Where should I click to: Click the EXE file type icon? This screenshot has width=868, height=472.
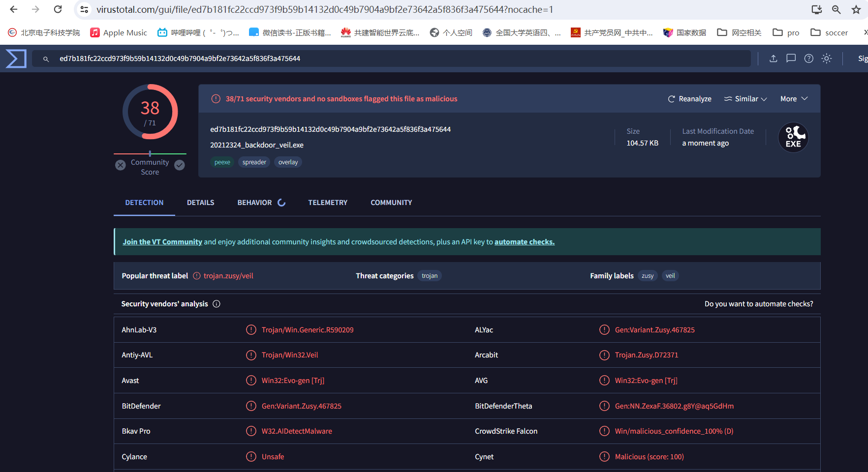(793, 138)
